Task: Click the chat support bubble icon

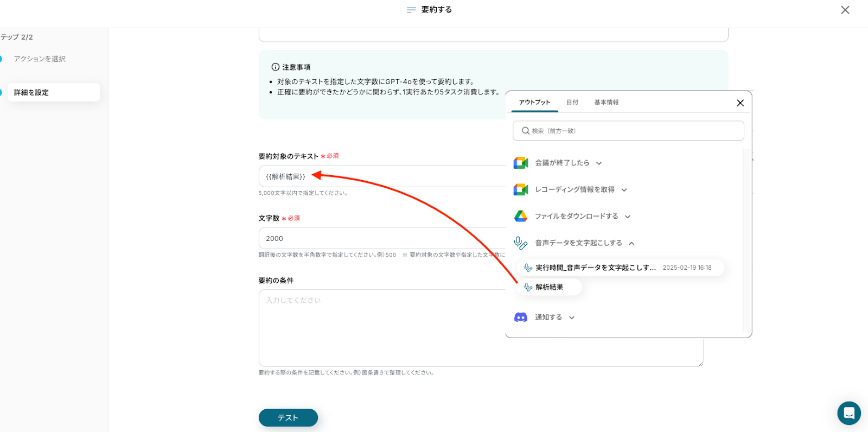Action: [x=849, y=413]
